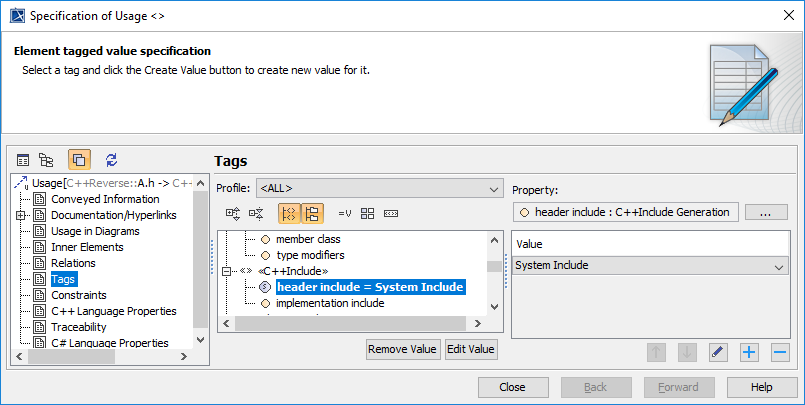The image size is (805, 405).
Task: Click the Remove Value button
Action: [x=403, y=349]
